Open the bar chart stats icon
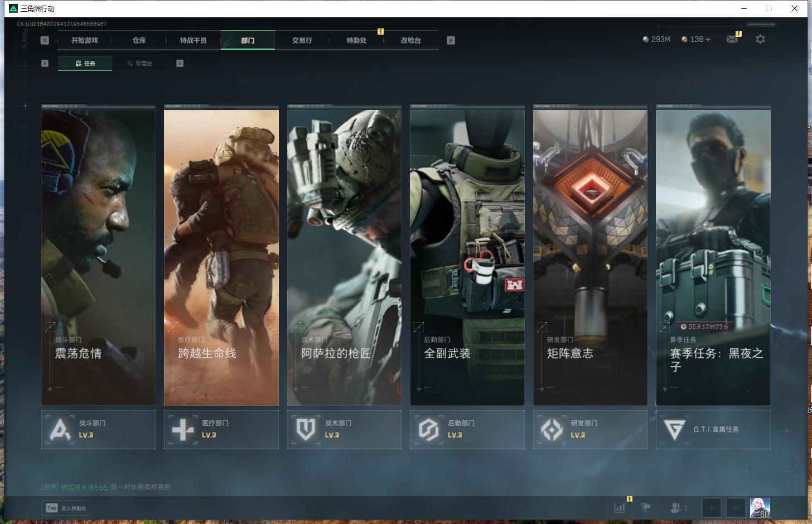The height and width of the screenshot is (524, 812). click(620, 508)
